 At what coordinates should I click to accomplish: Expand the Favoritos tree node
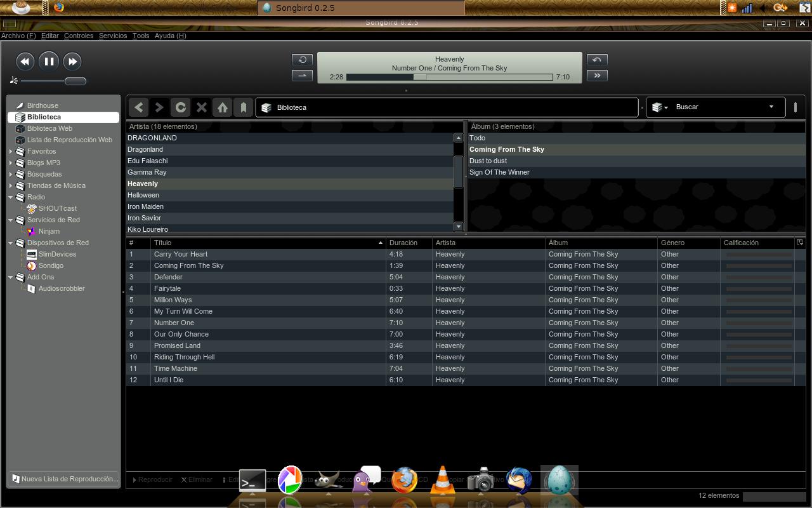point(11,152)
